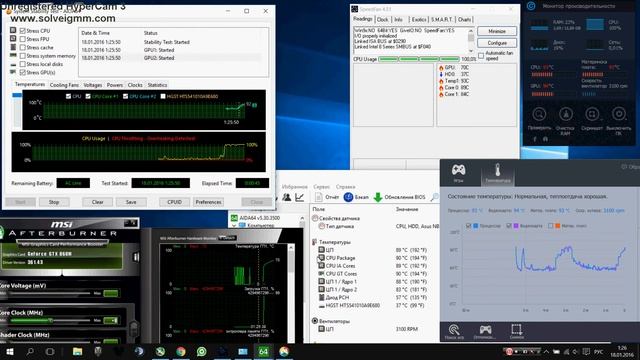
Task: Open WhatsApp from the taskbar
Action: click(202, 351)
